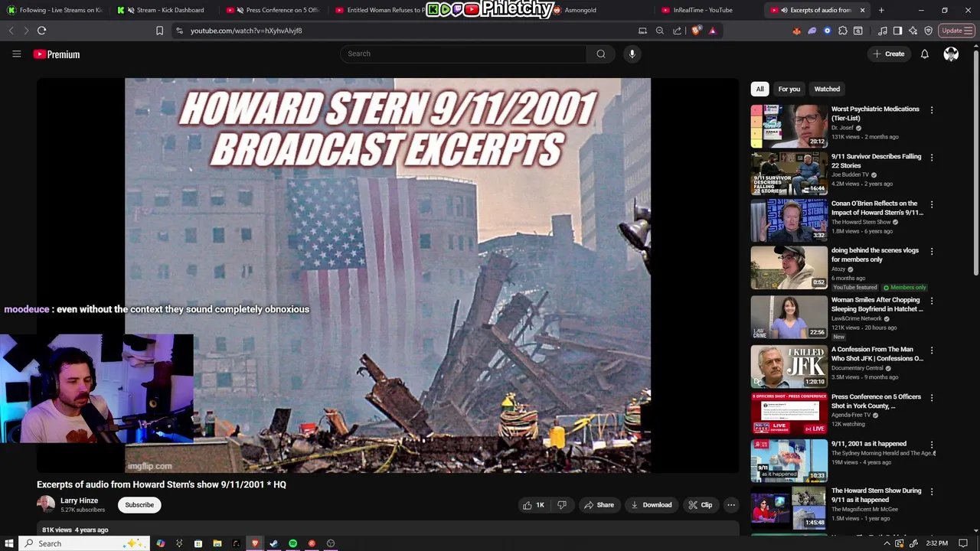This screenshot has height=551, width=980.
Task: Open live Press Conference York County thumbnail
Action: [x=789, y=413]
